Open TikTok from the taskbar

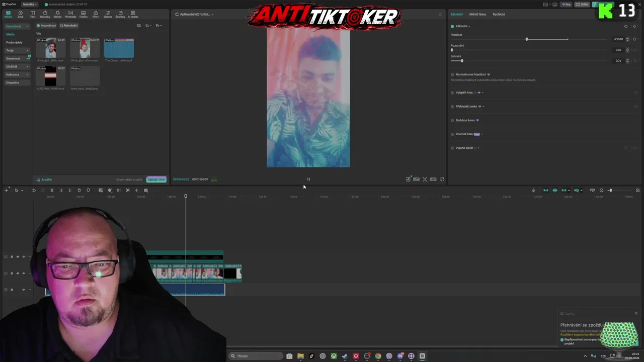[311, 356]
